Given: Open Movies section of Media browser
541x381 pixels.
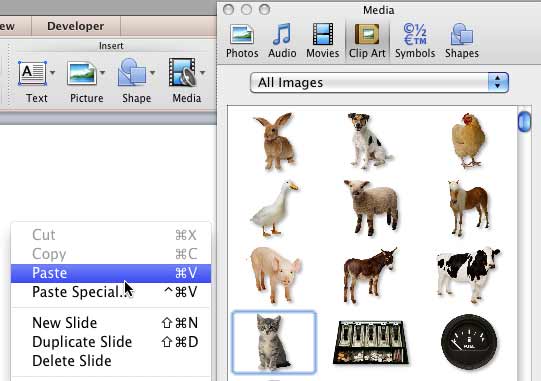Looking at the screenshot, I should click(323, 41).
